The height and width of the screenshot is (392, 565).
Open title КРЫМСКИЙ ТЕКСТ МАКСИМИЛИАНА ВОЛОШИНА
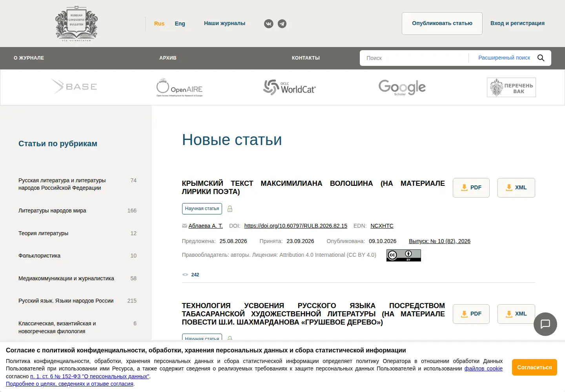tap(313, 187)
